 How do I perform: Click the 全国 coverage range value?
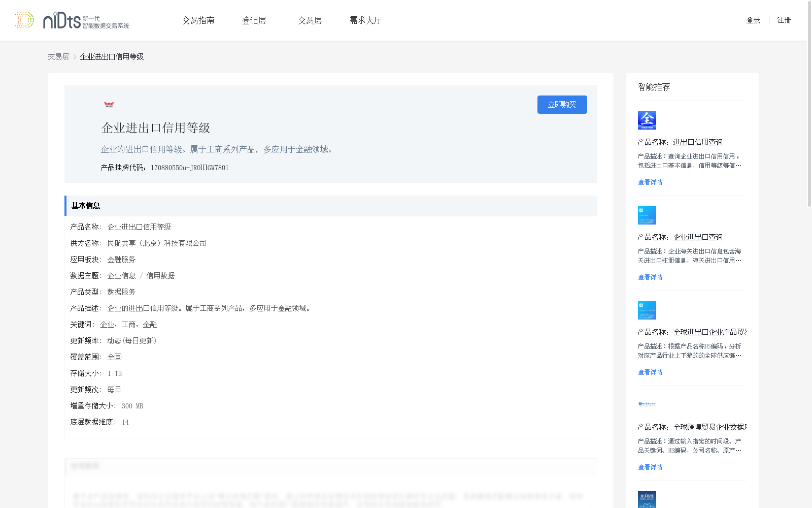(114, 357)
